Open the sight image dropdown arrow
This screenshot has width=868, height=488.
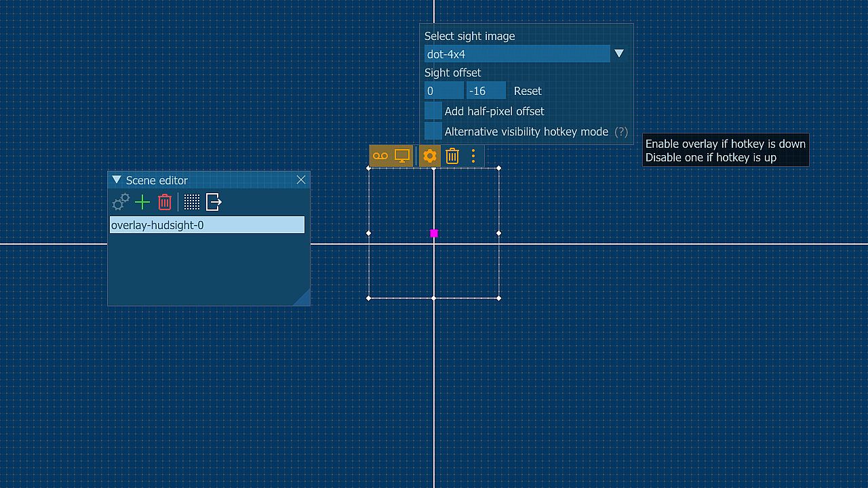[x=619, y=54]
